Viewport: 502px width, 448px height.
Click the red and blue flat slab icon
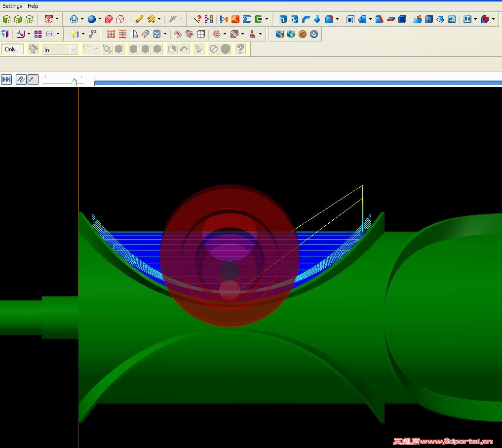(391, 19)
